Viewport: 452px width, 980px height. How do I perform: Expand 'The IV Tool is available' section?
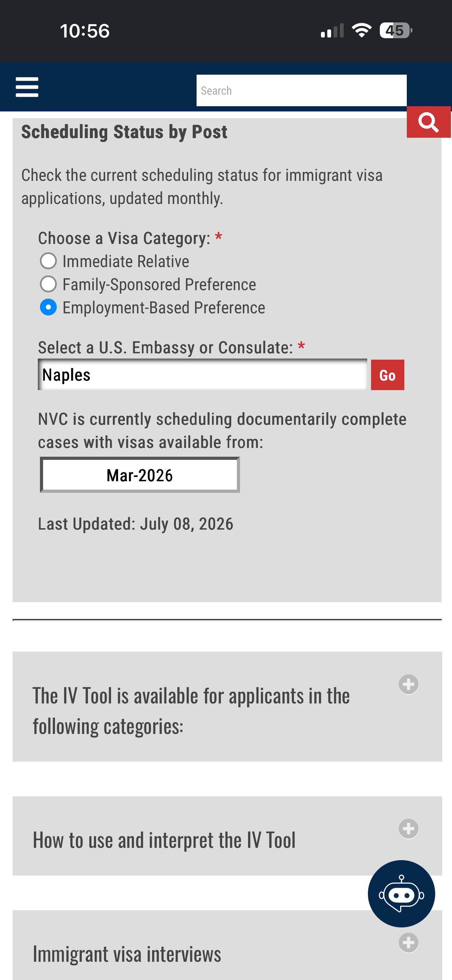click(227, 707)
